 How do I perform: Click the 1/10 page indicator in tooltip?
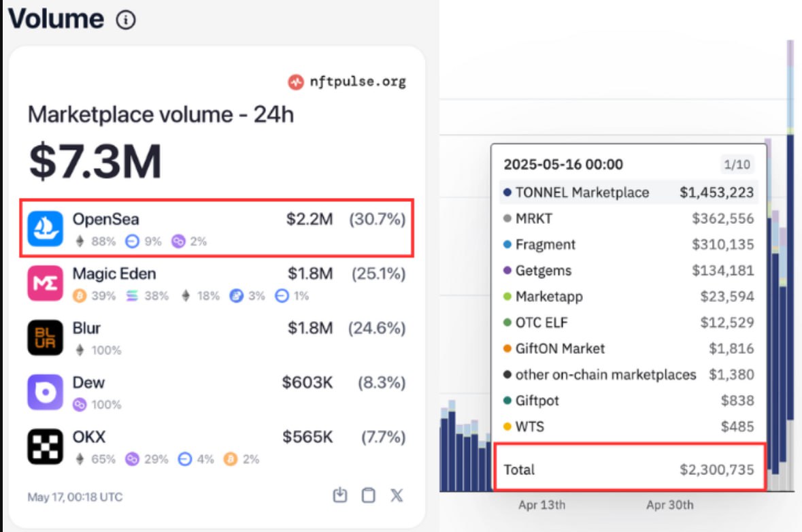[x=737, y=164]
